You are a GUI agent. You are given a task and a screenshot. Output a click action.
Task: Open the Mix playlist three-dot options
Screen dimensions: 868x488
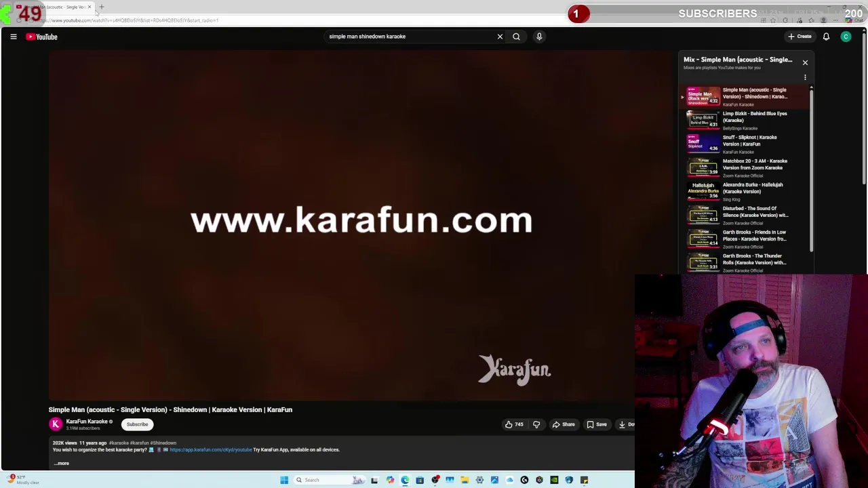click(x=805, y=77)
